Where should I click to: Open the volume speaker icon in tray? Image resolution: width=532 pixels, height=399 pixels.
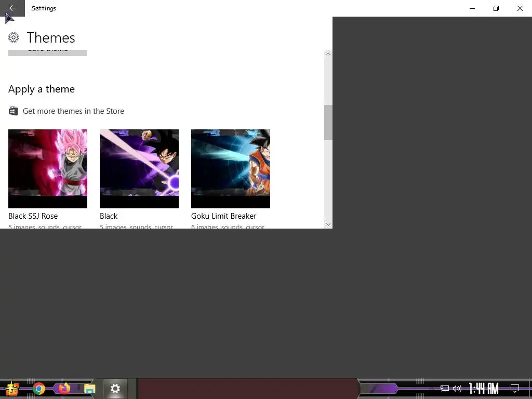click(457, 389)
